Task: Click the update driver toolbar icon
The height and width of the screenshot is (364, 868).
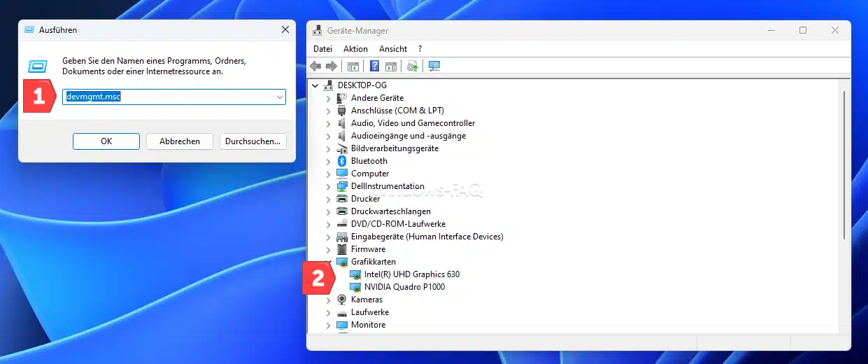Action: tap(412, 66)
